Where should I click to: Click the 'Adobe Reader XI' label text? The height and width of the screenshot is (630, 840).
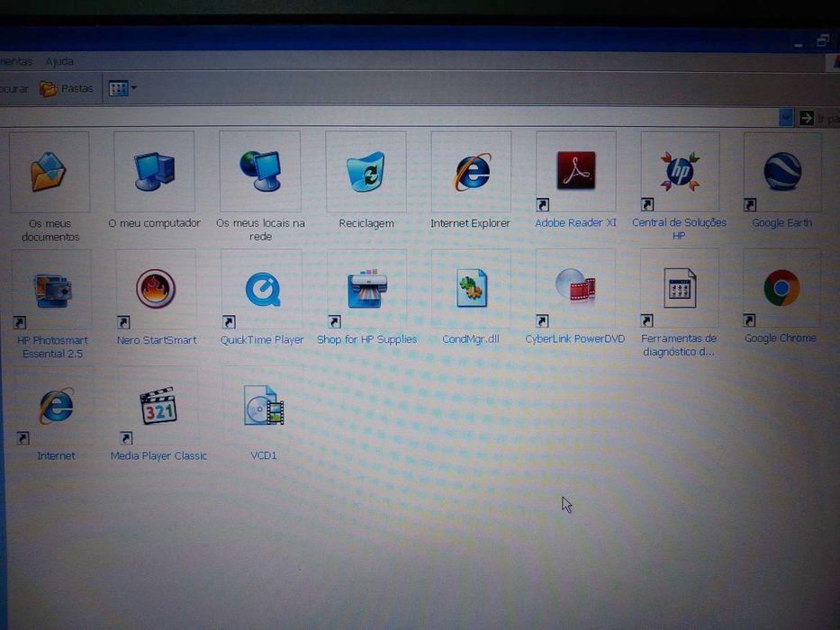point(576,223)
